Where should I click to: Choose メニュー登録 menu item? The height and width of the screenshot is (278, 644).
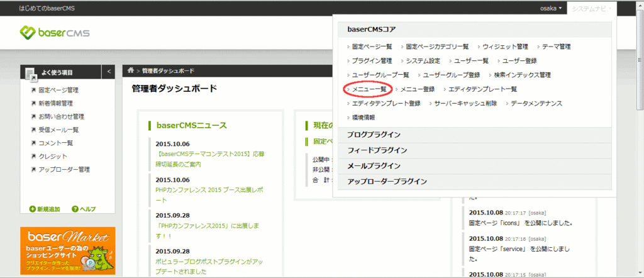(x=418, y=89)
